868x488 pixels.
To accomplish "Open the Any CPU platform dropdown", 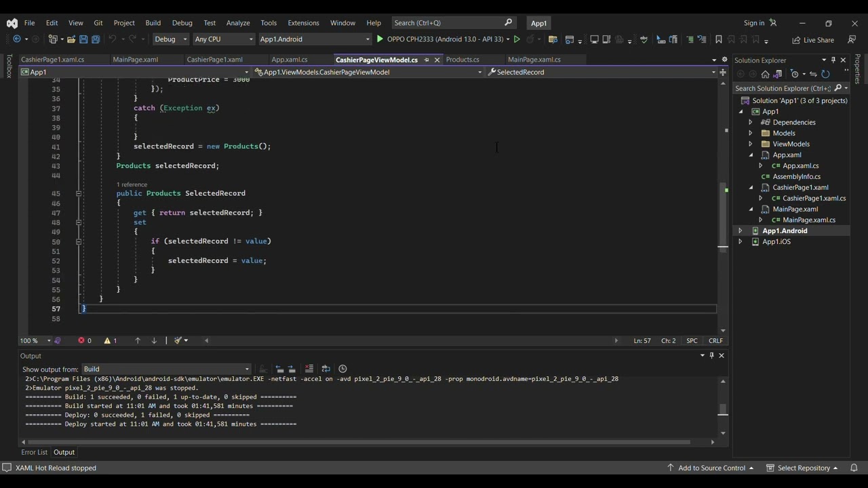I will pos(224,39).
